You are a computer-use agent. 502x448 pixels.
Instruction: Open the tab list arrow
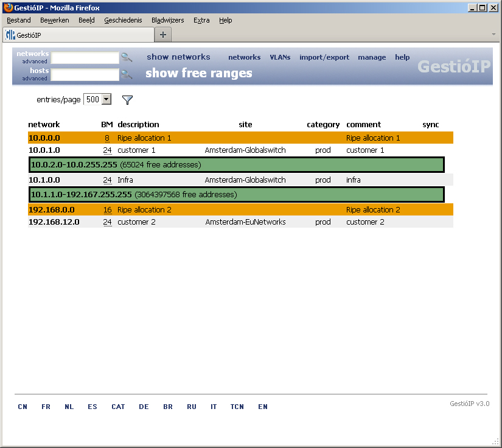pyautogui.click(x=493, y=34)
